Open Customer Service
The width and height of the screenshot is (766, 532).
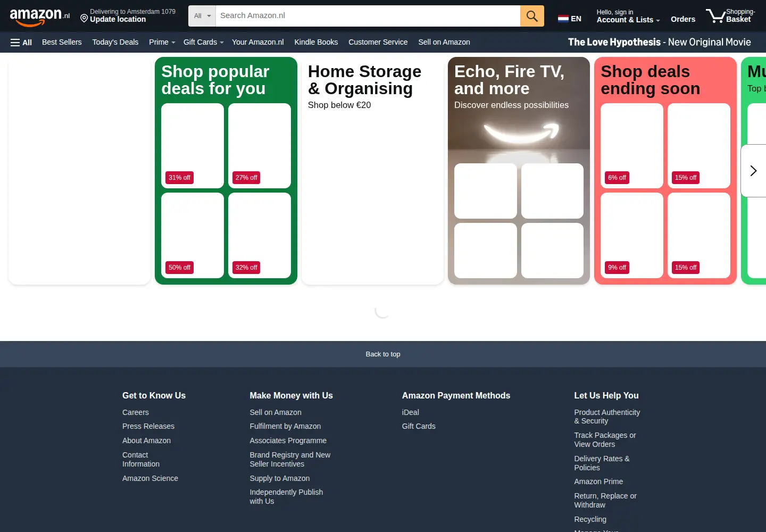click(x=378, y=42)
